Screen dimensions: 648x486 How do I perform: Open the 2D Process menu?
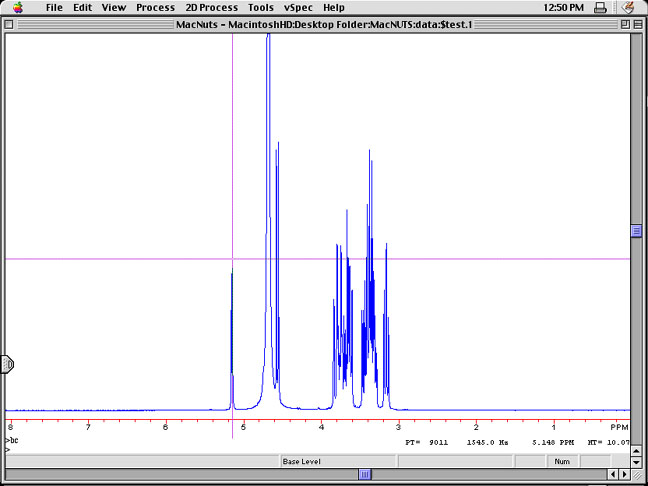tap(211, 7)
